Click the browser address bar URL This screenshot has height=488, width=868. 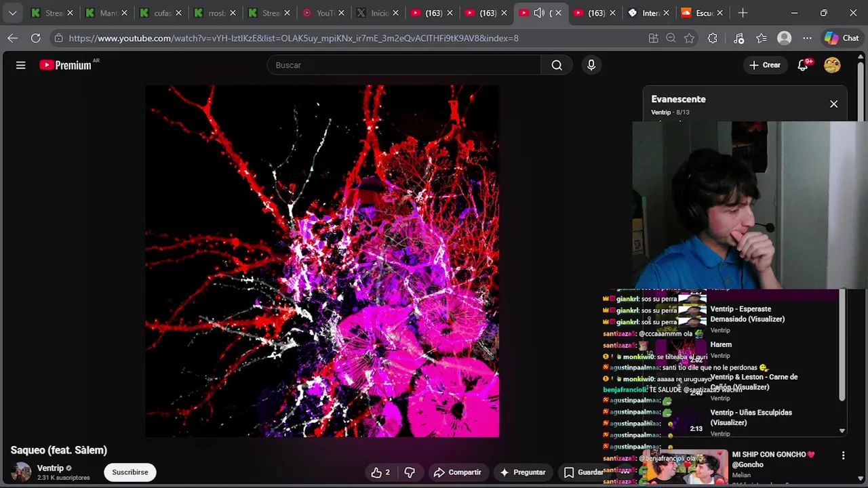294,38
